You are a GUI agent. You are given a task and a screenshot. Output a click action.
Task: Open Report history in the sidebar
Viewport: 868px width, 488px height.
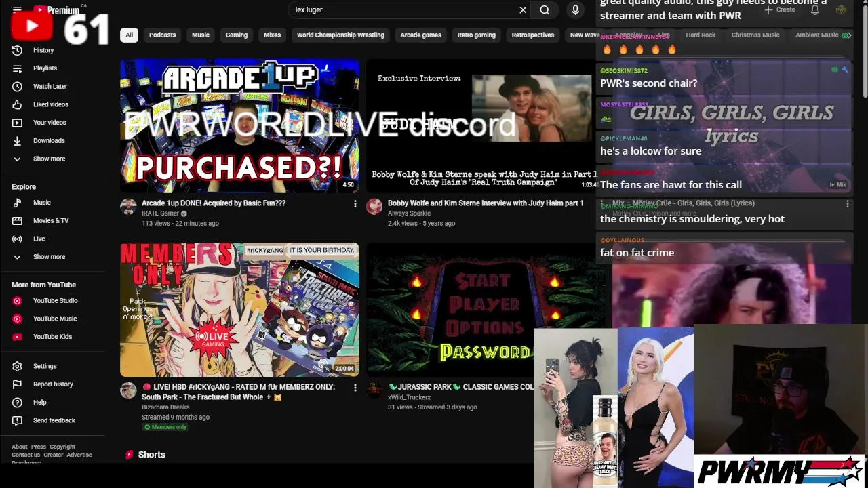pyautogui.click(x=54, y=384)
